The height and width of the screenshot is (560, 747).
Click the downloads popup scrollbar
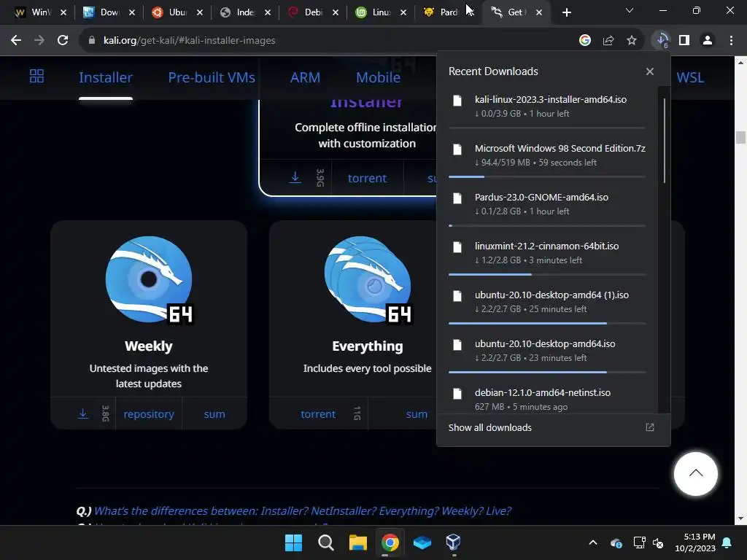[x=664, y=141]
